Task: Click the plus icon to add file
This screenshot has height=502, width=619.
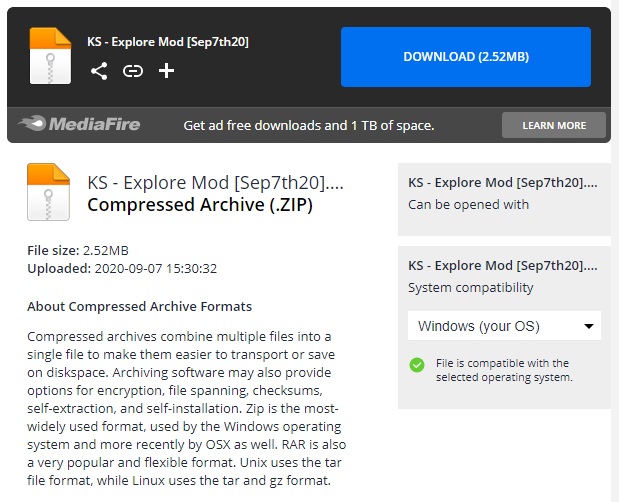Action: (167, 70)
